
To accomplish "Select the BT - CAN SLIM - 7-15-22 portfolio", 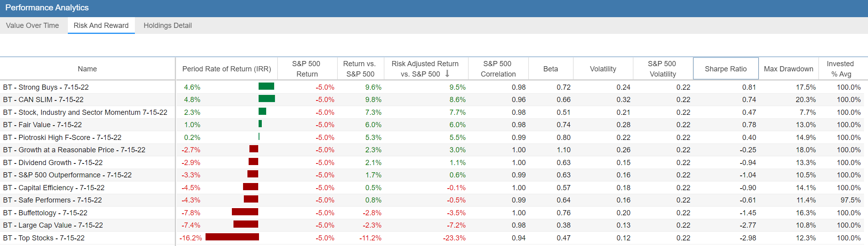I will tap(43, 100).
